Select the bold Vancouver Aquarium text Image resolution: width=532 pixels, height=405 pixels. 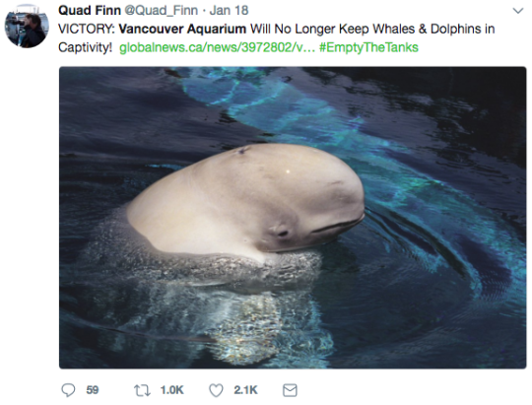pyautogui.click(x=182, y=29)
